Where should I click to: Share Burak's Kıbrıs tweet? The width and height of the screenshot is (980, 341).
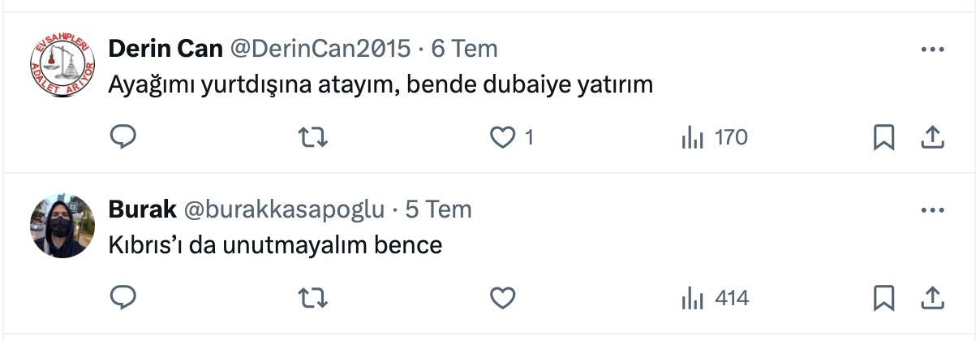933,299
